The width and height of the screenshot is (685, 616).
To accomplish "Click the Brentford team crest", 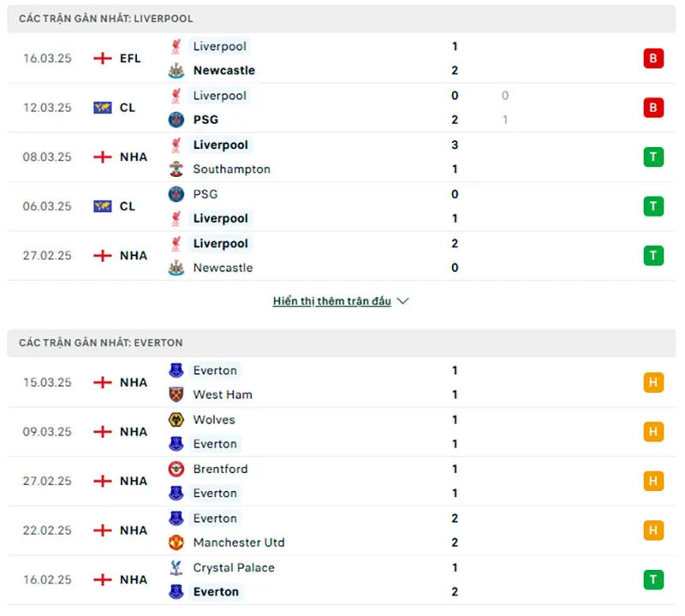I will click(x=176, y=469).
